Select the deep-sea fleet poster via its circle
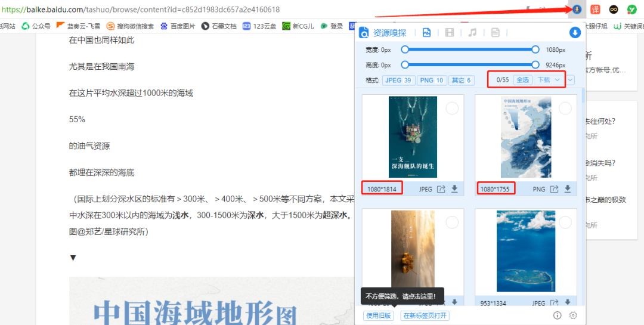The image size is (644, 325). click(x=452, y=109)
